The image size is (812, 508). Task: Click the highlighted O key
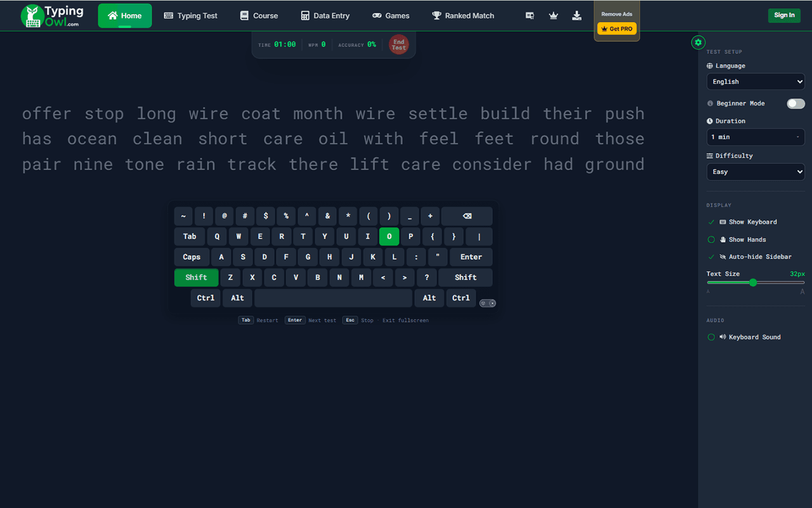pos(389,236)
